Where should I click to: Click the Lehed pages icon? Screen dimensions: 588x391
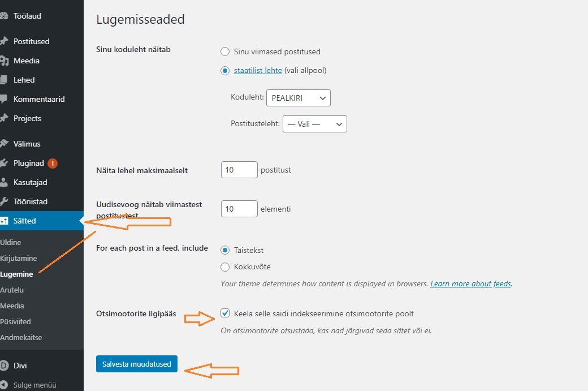[3, 80]
